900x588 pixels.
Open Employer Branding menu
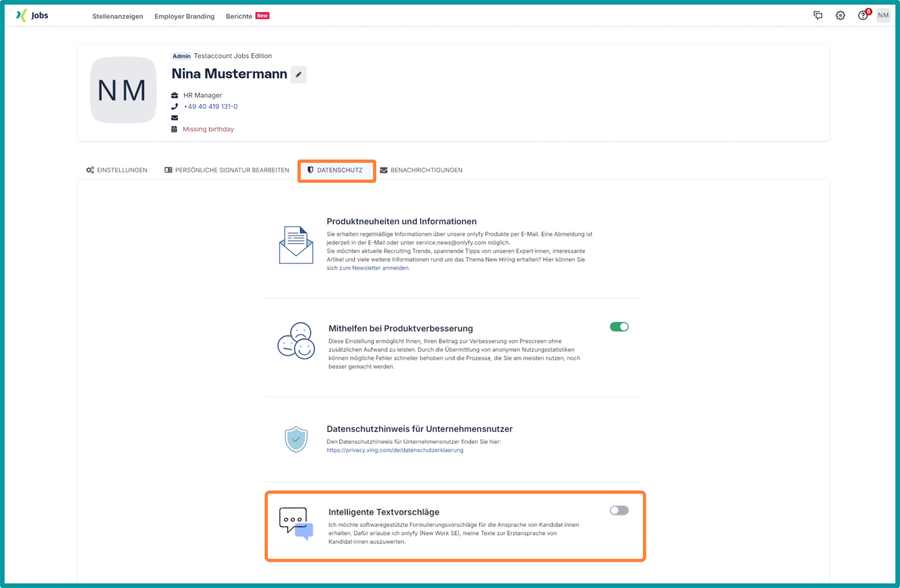tap(184, 16)
